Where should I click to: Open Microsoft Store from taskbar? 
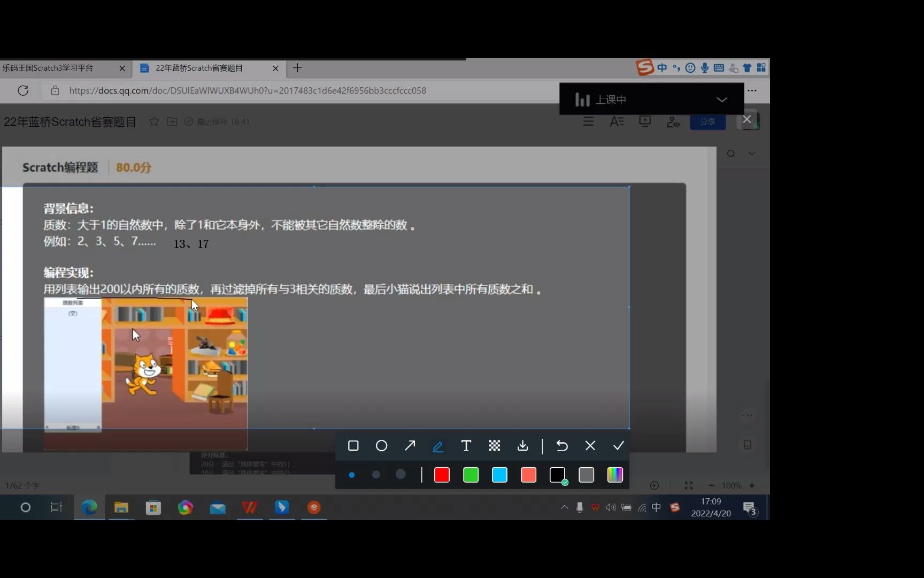pyautogui.click(x=153, y=507)
